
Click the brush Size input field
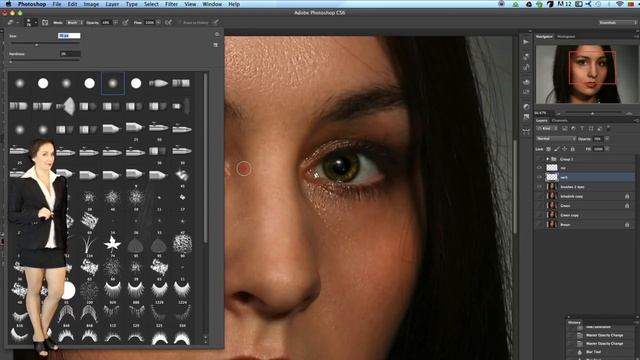(x=69, y=36)
